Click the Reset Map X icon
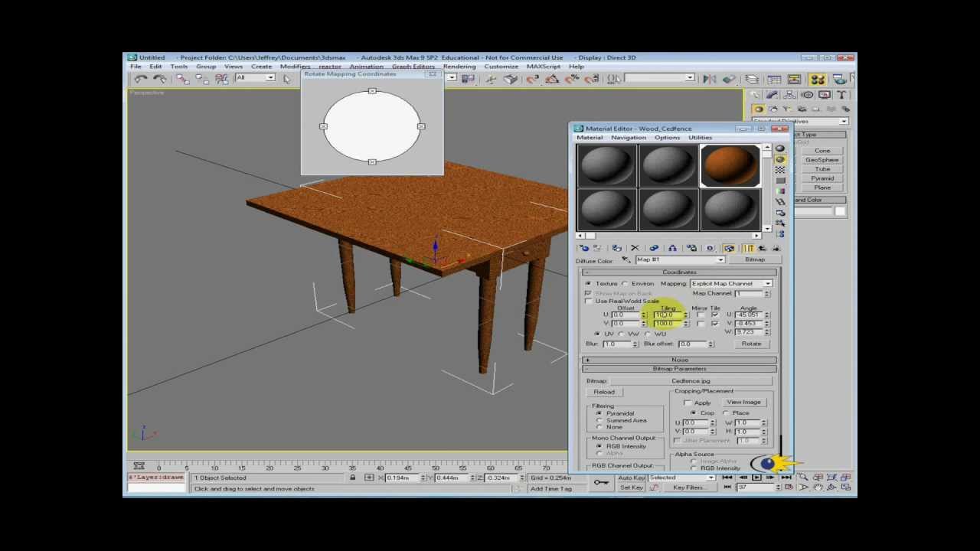The image size is (980, 551). (x=635, y=248)
